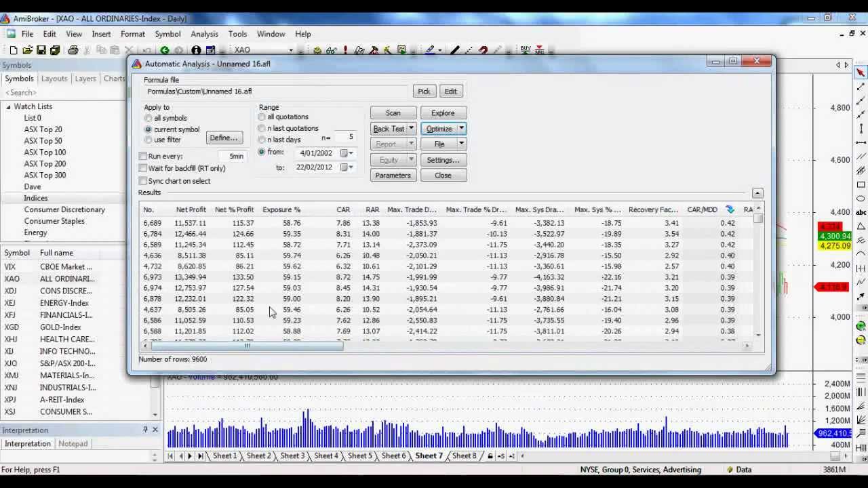Collapse the Watch Lists tree node
The image size is (868, 488).
[9, 106]
